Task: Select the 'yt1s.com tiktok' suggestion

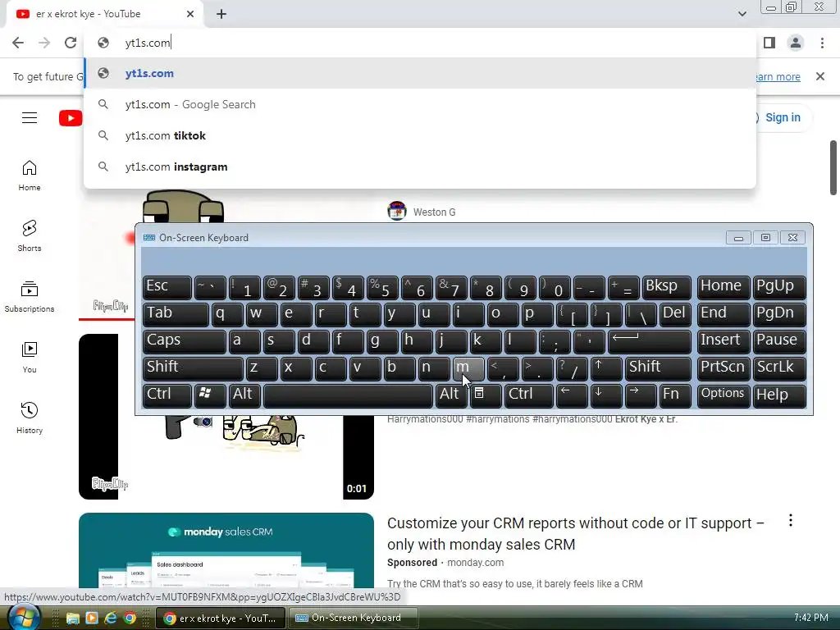Action: click(420, 135)
